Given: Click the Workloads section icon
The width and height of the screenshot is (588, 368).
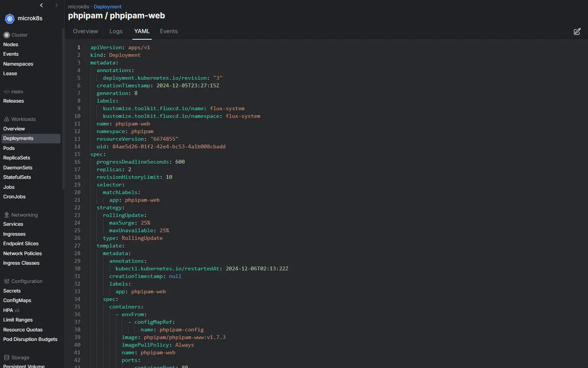Looking at the screenshot, I should [x=6, y=119].
